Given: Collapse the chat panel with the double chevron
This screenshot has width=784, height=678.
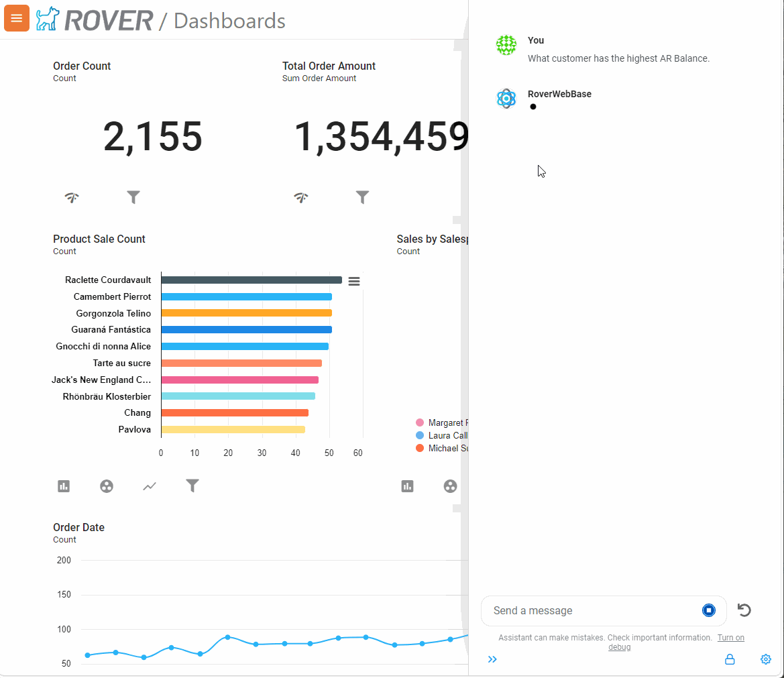Looking at the screenshot, I should tap(493, 659).
